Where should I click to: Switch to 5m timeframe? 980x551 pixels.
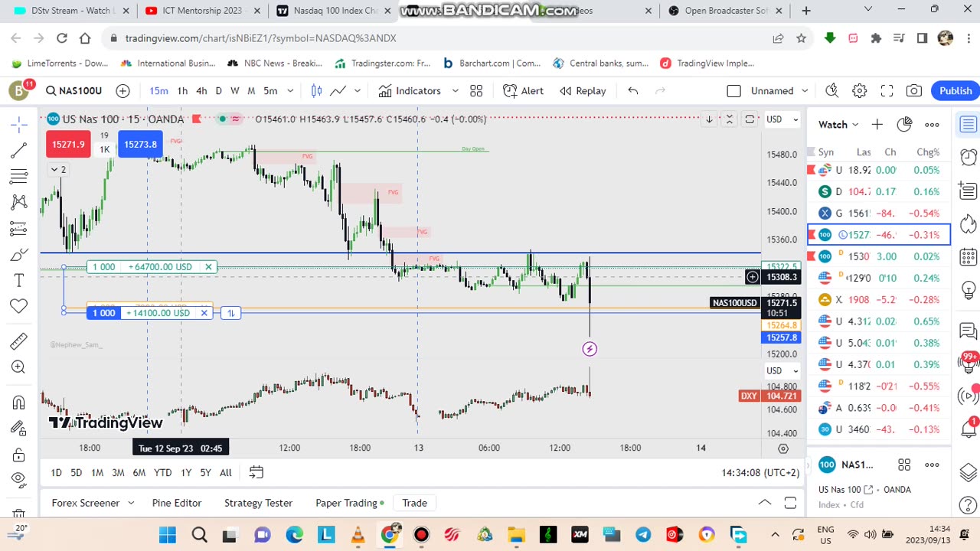pos(270,90)
